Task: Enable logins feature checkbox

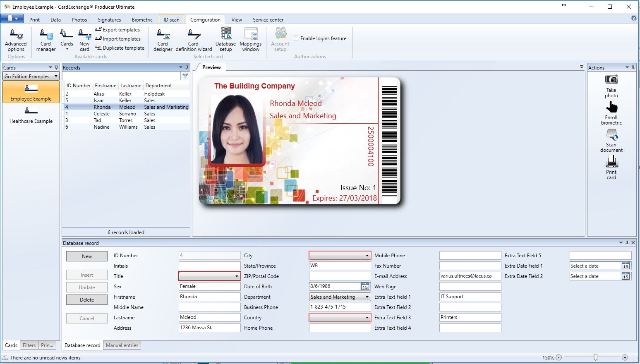Action: tap(295, 38)
